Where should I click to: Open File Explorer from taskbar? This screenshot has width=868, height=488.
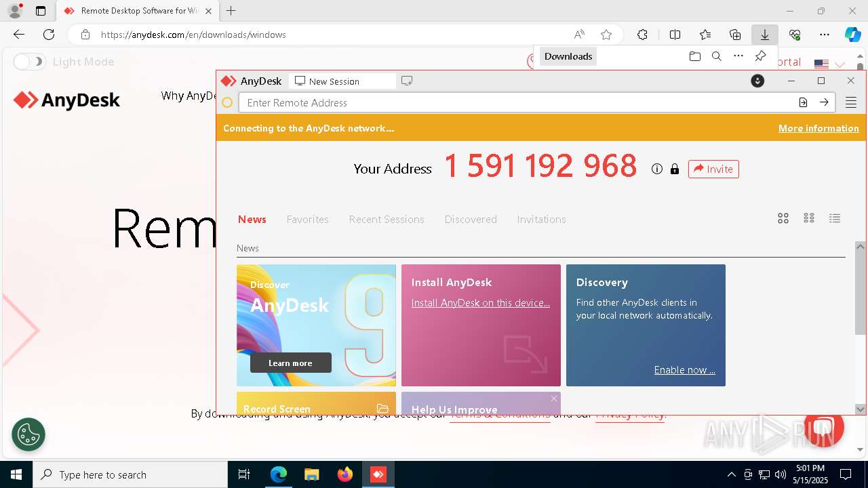pyautogui.click(x=311, y=474)
